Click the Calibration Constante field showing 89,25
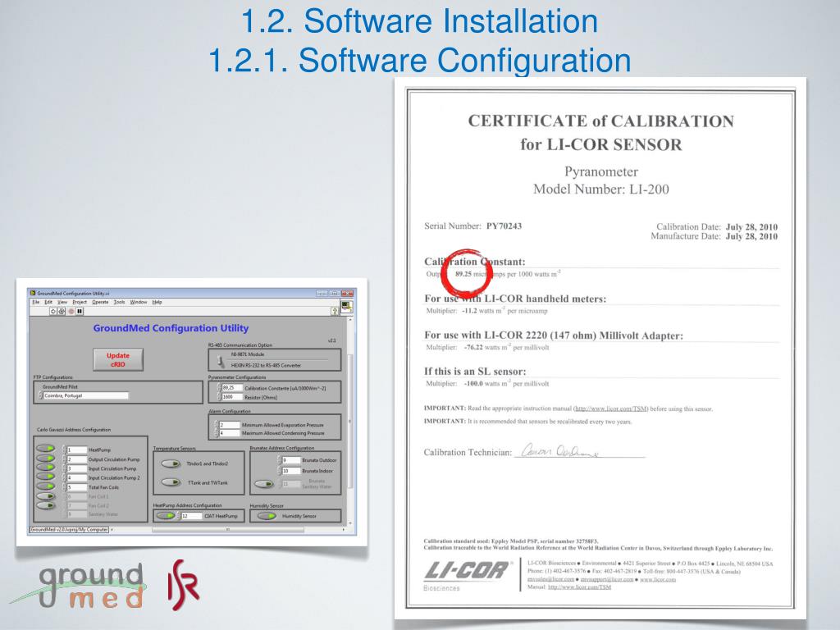Viewport: 840px width, 630px height. click(x=231, y=387)
